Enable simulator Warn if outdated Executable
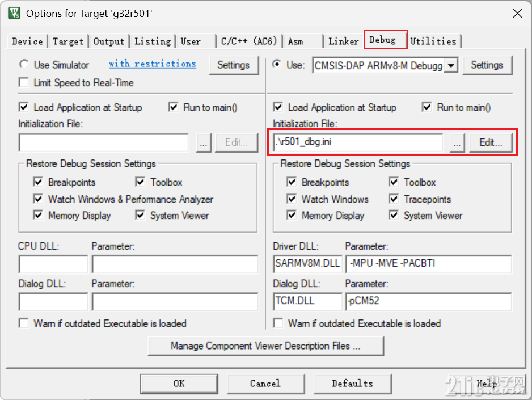 [x=24, y=323]
